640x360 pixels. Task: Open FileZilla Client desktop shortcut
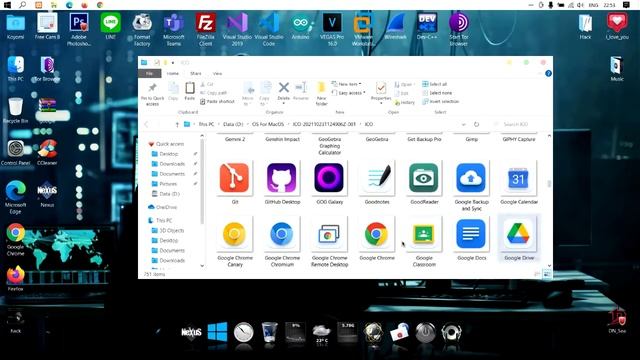tap(205, 29)
